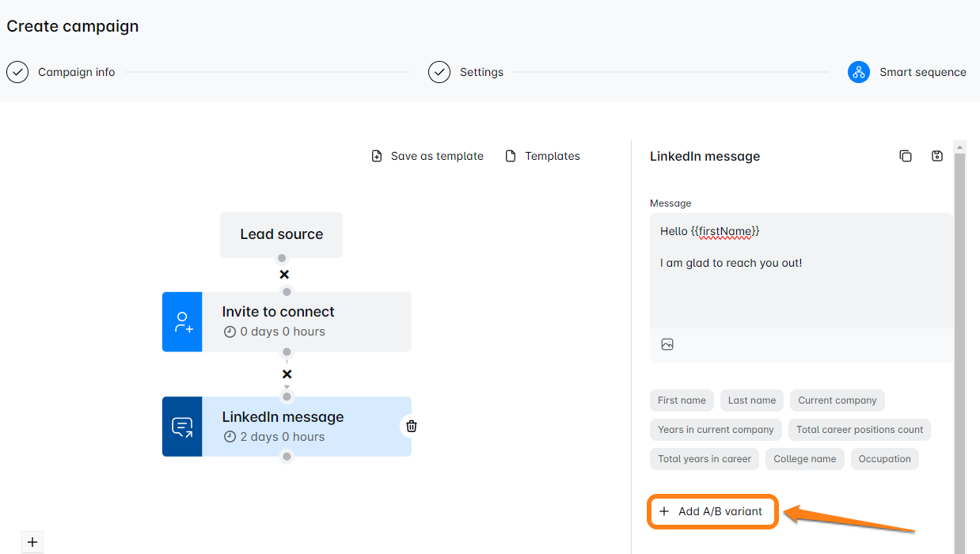Image resolution: width=980 pixels, height=554 pixels.
Task: Click the copy icon in LinkedIn message panel
Action: (x=906, y=156)
